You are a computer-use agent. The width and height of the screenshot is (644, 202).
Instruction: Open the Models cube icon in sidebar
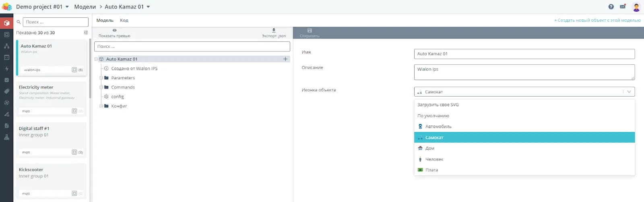pos(6,23)
